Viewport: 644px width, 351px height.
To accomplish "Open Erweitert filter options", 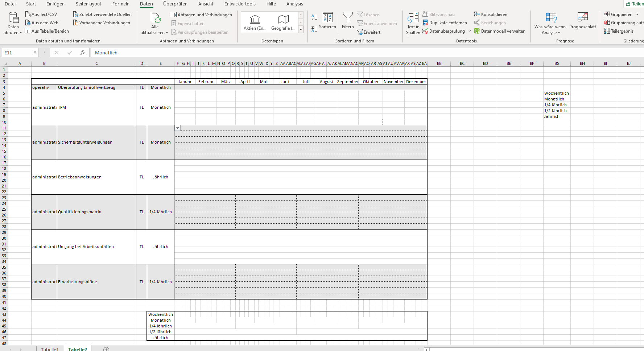I will pyautogui.click(x=369, y=32).
